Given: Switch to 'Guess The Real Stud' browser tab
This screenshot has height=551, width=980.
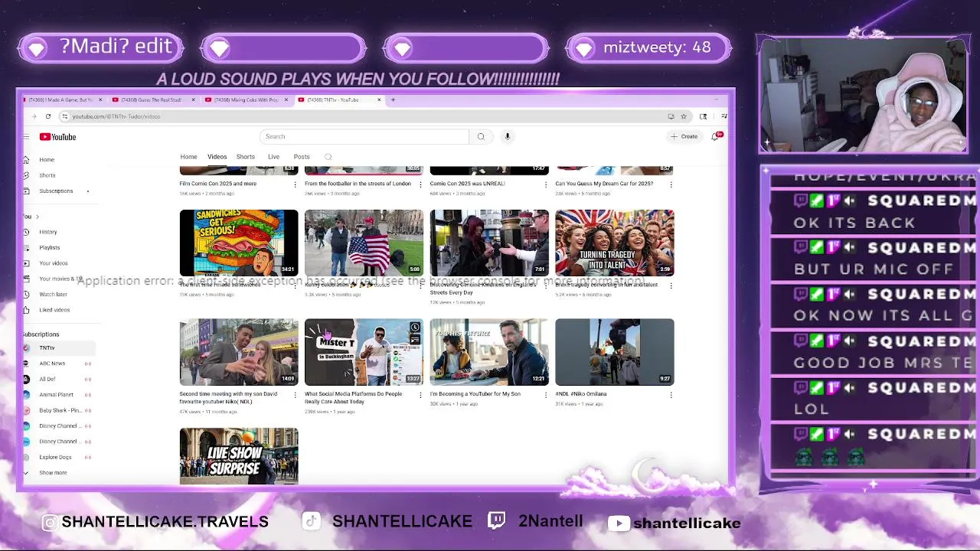Looking at the screenshot, I should 153,99.
